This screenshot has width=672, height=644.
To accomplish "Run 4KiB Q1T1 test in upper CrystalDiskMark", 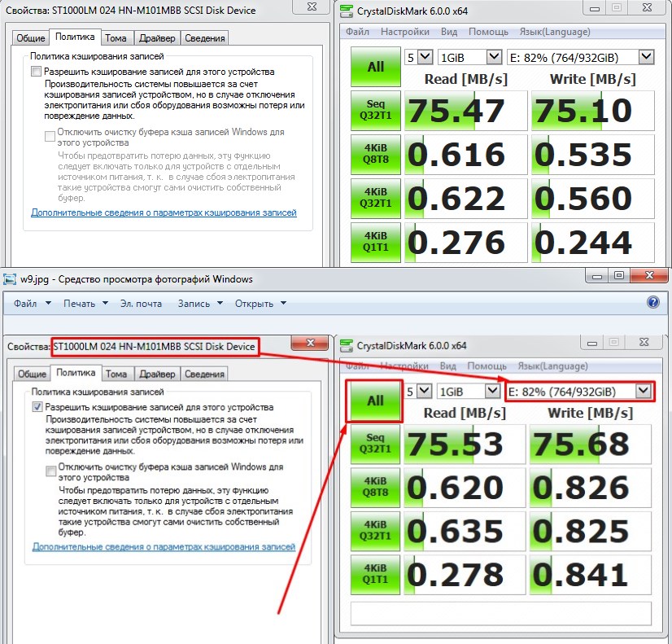I will click(x=375, y=242).
